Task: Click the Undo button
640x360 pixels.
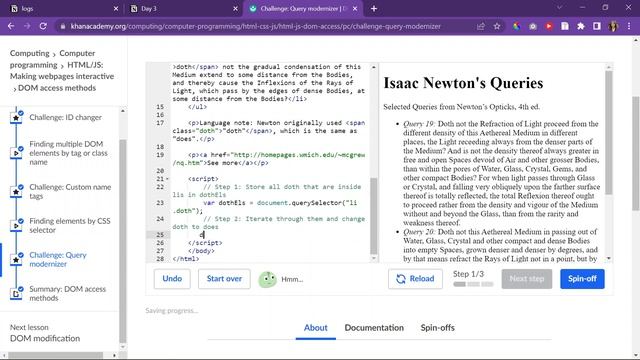Action: click(x=172, y=279)
